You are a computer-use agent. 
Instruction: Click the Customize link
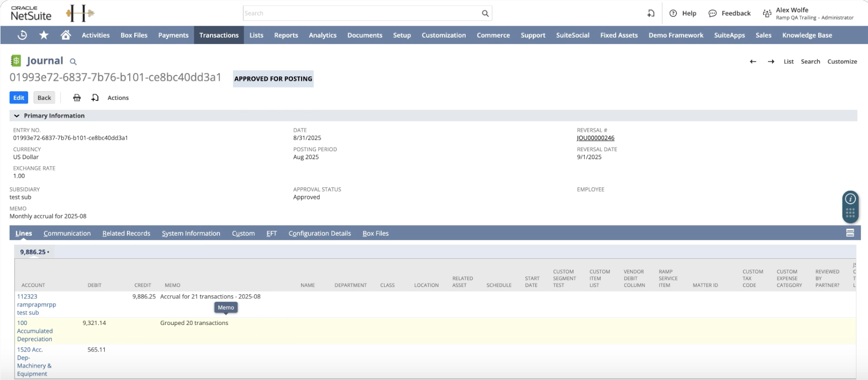coord(842,61)
